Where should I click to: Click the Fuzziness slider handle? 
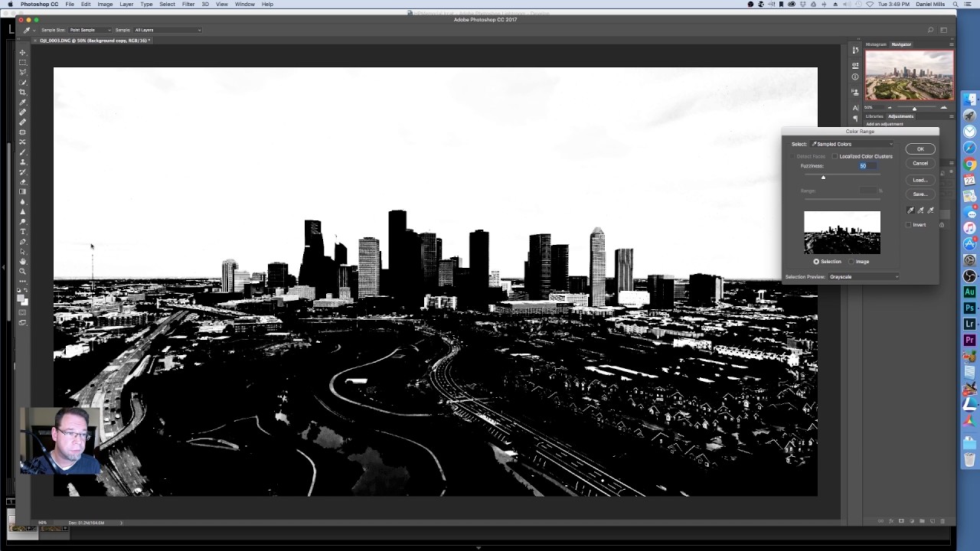tap(824, 178)
